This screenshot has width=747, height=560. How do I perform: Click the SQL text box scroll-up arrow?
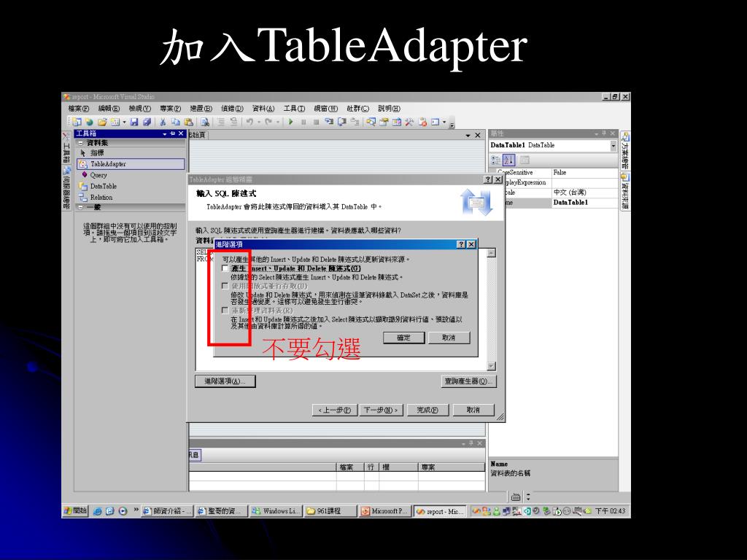pos(491,253)
